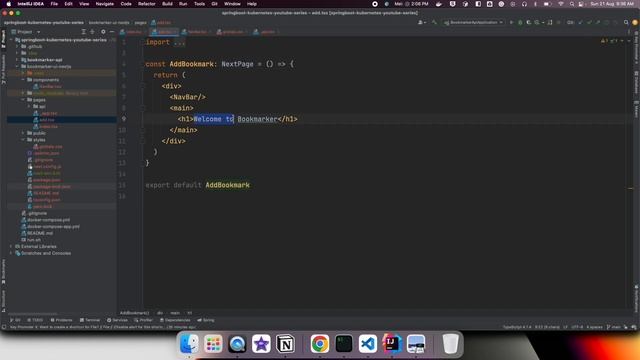Viewport: 640px width, 360px height.
Task: Select docker-compose-app.yml in the Project tree
Action: click(x=53, y=227)
